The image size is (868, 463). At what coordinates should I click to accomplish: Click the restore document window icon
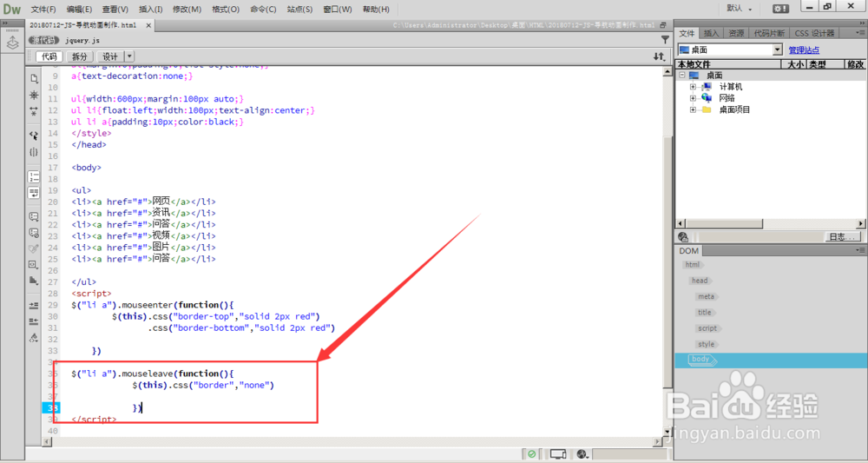(664, 25)
